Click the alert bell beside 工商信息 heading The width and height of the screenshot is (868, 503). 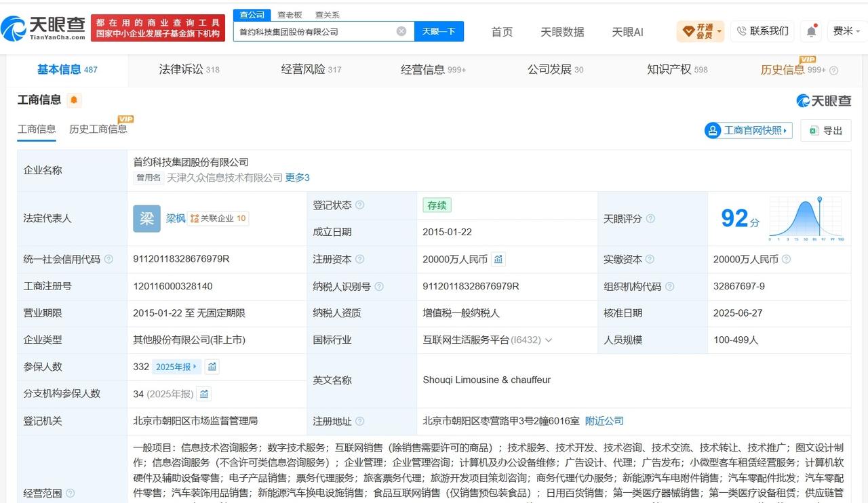pos(74,100)
